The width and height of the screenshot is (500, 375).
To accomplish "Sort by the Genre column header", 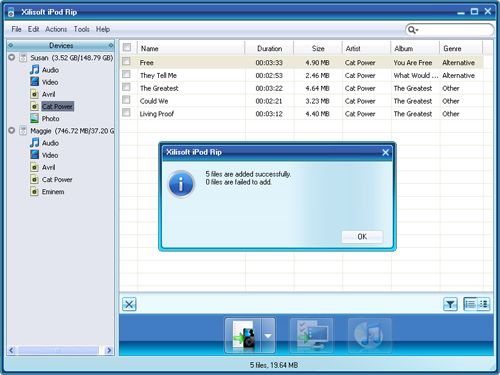I will coord(461,48).
